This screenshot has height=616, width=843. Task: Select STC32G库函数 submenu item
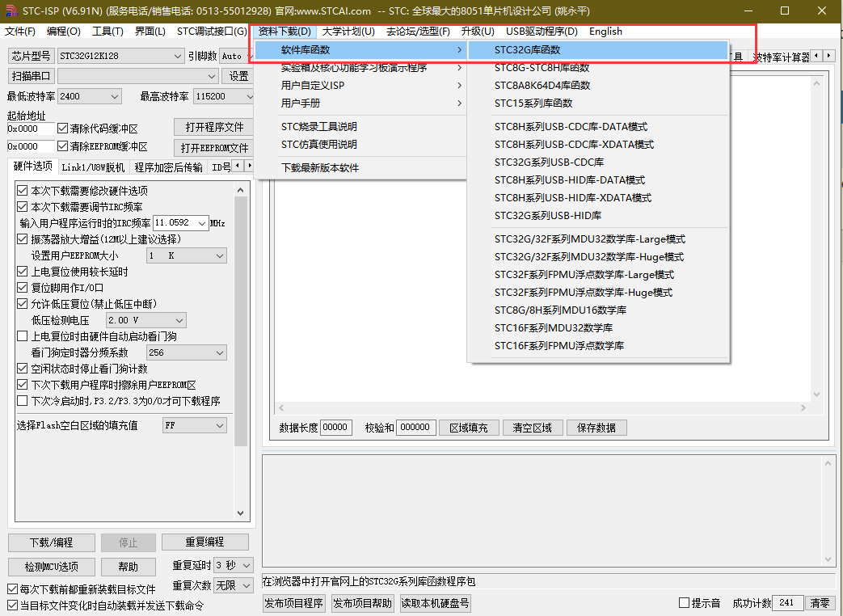[598, 50]
